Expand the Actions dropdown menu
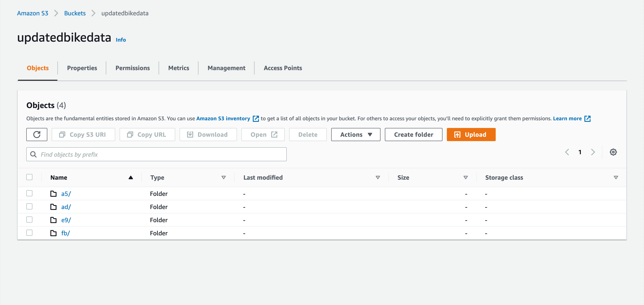This screenshot has height=305, width=644. coord(356,135)
